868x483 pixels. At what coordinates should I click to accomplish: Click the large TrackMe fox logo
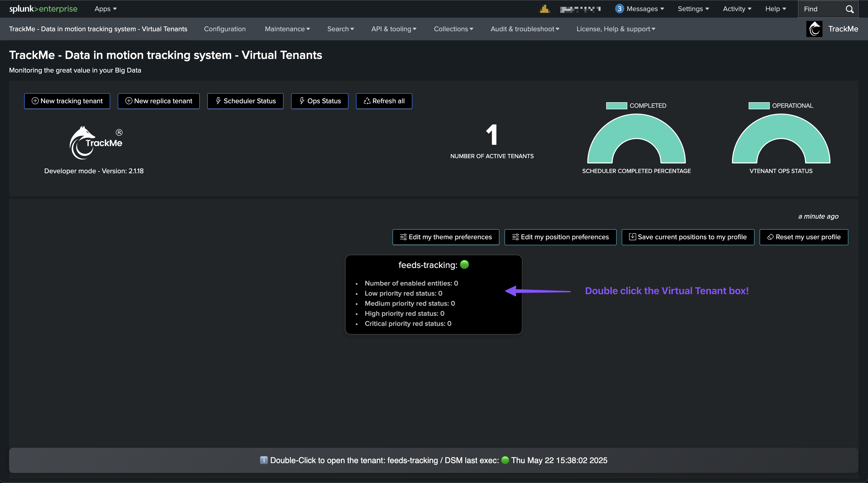[96, 143]
